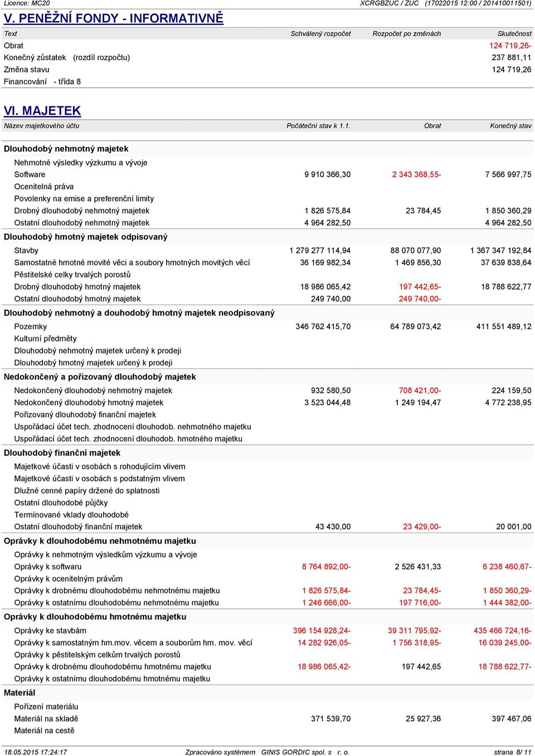Click 'Samostatné hmotné movité věci' row label
The image size is (535, 756).
132,262
